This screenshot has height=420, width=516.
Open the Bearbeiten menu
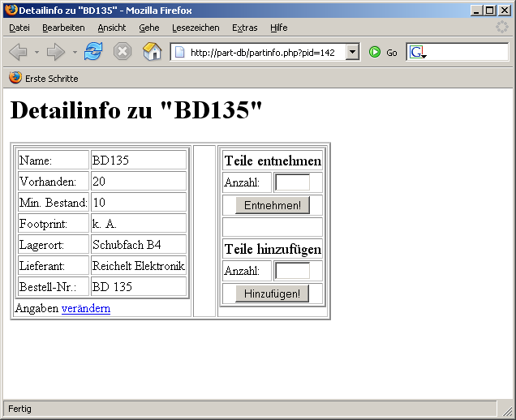(x=63, y=28)
